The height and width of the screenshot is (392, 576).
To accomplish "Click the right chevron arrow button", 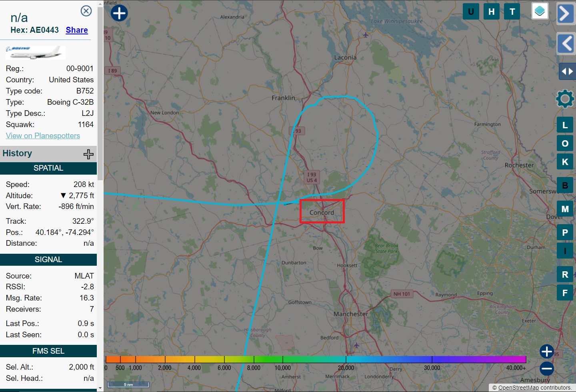I will tap(566, 13).
